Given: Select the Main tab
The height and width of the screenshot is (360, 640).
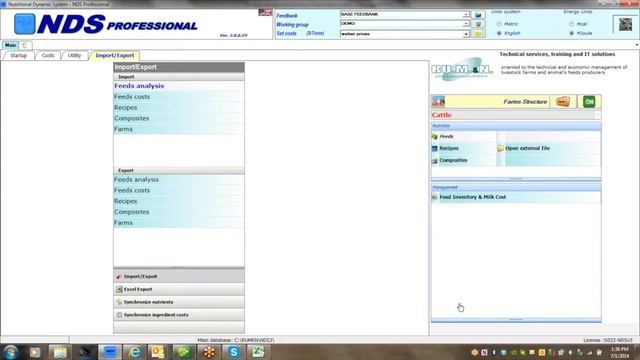Looking at the screenshot, I should (x=10, y=45).
